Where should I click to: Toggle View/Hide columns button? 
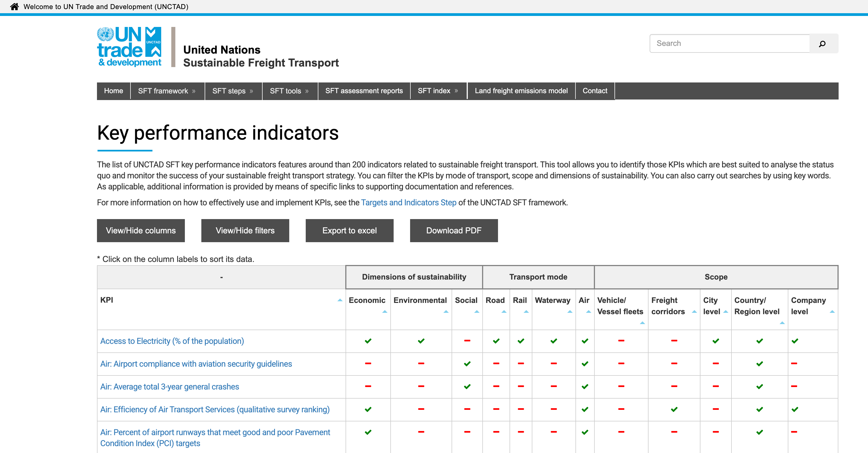pyautogui.click(x=141, y=230)
